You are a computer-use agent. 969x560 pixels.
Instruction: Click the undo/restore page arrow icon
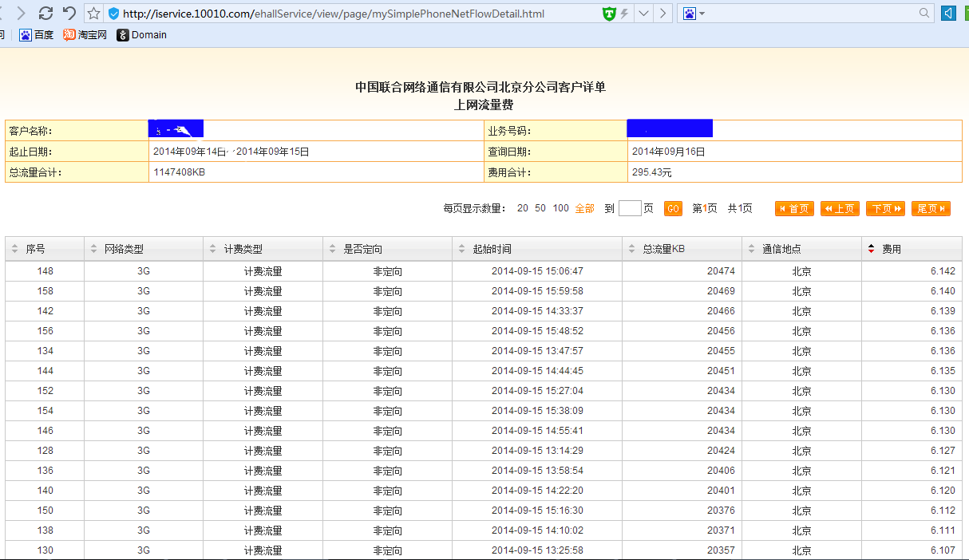click(x=69, y=13)
